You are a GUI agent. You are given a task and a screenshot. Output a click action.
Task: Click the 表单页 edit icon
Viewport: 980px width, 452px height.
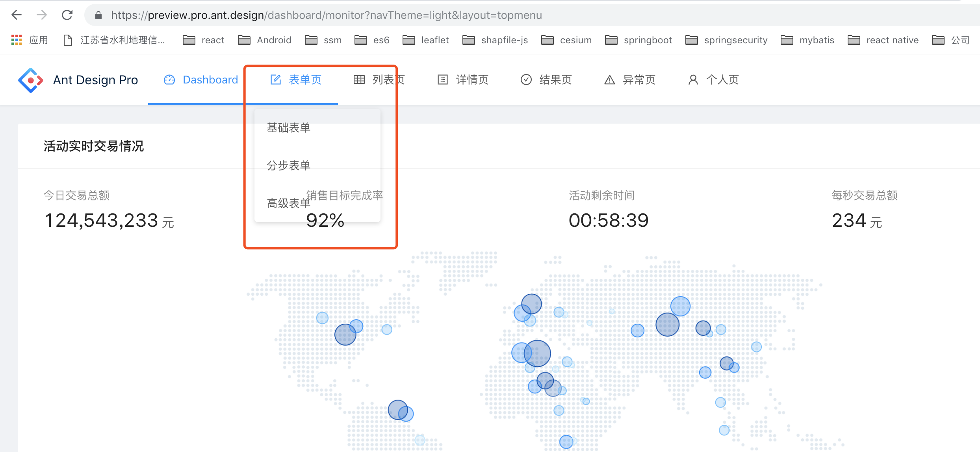[x=276, y=80]
